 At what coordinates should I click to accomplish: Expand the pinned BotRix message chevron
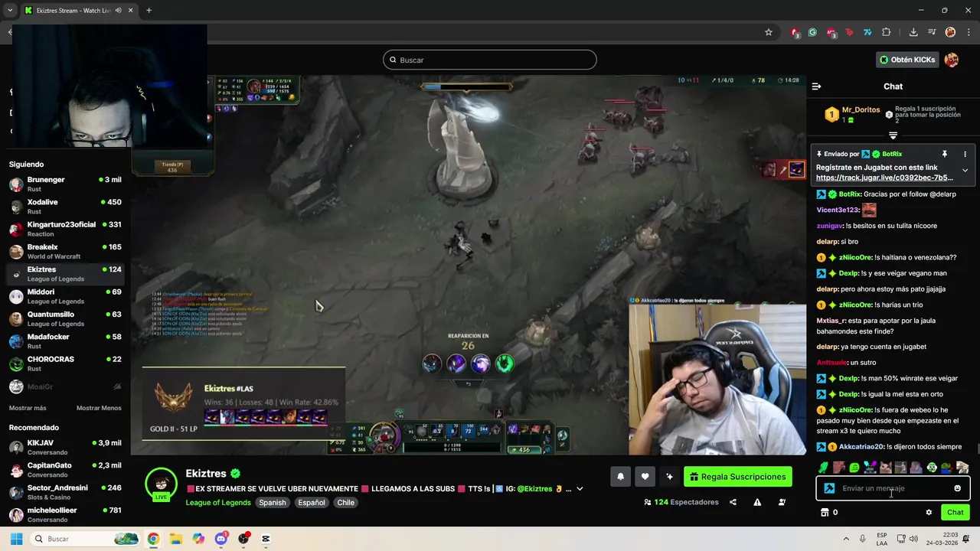point(965,171)
